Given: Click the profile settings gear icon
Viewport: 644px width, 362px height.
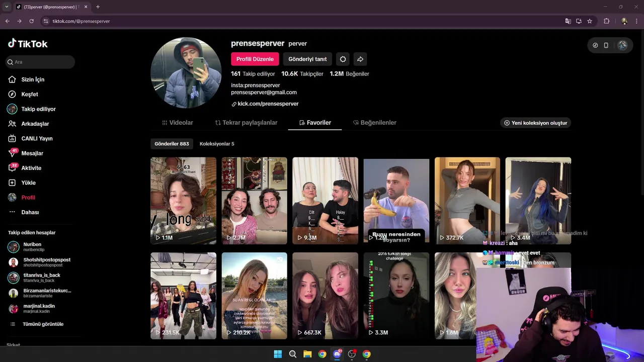Looking at the screenshot, I should tap(343, 59).
